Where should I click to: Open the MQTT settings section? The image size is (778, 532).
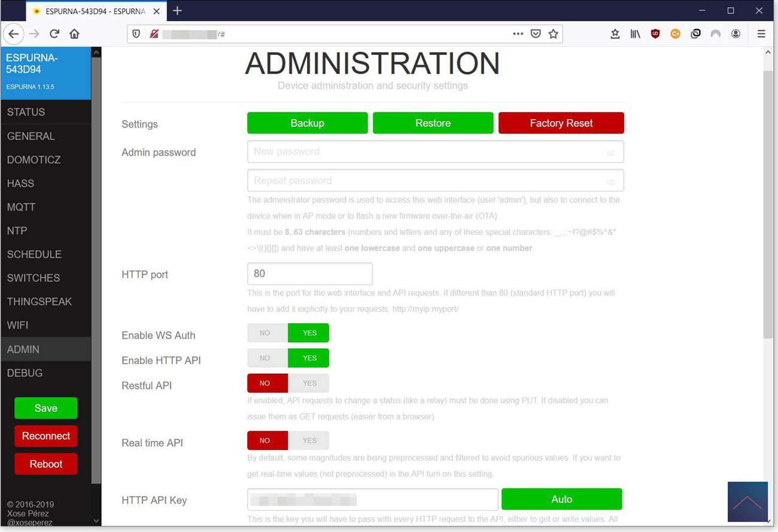pyautogui.click(x=45, y=207)
